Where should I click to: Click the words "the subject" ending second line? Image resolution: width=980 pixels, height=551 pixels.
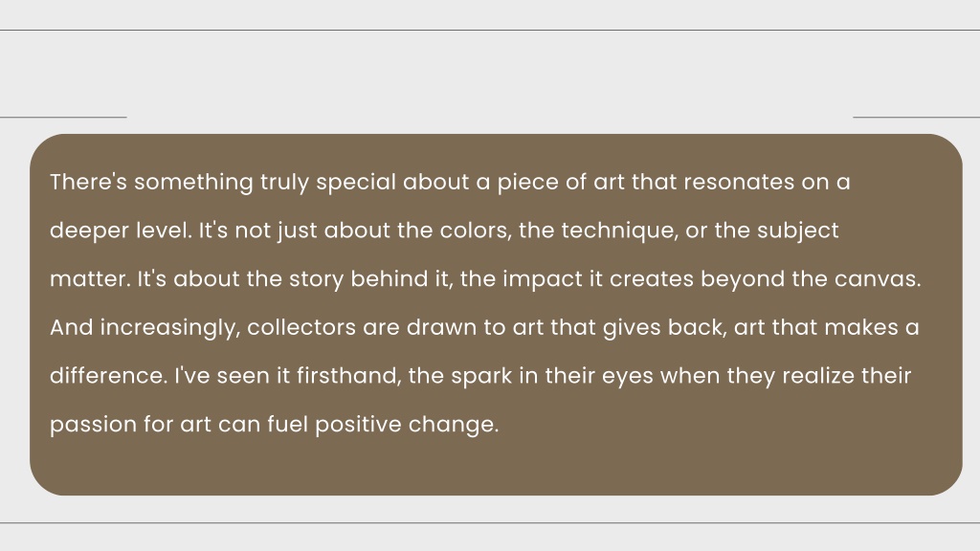(776, 231)
